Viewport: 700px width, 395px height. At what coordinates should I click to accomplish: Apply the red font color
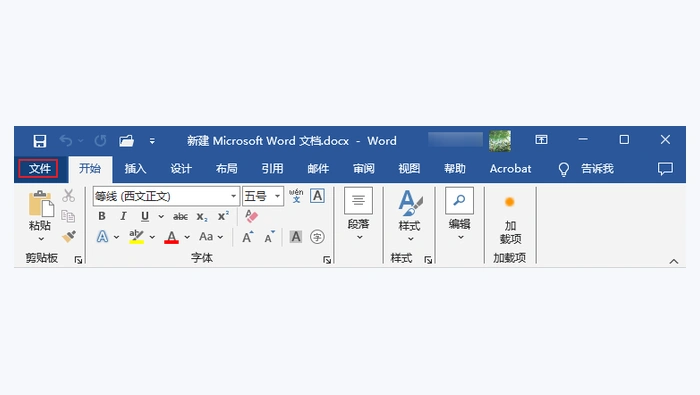click(x=171, y=237)
